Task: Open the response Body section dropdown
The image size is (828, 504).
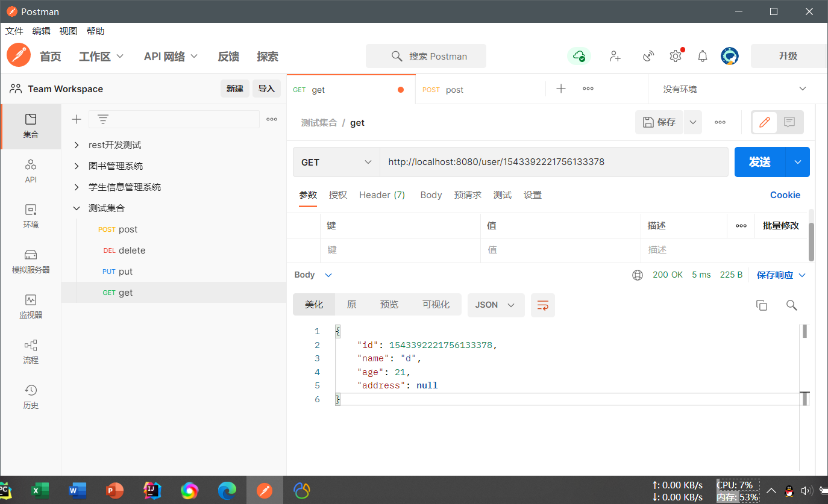Action: coord(313,275)
